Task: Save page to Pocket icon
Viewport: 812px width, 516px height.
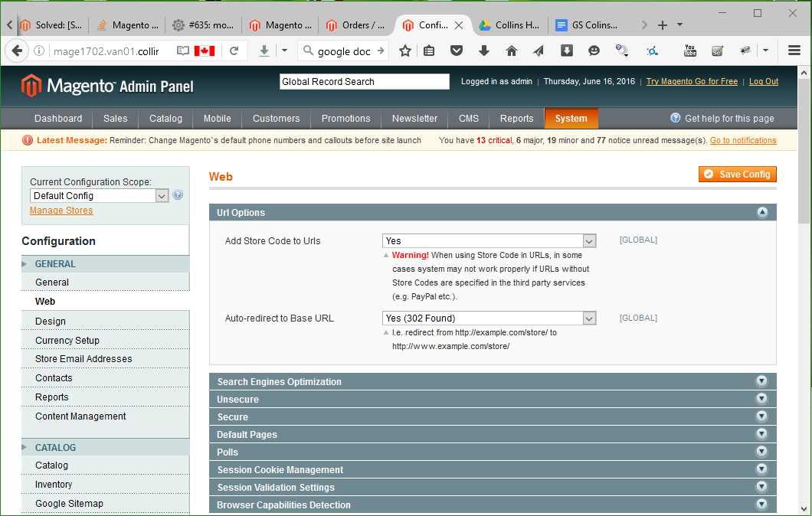Action: pyautogui.click(x=457, y=51)
